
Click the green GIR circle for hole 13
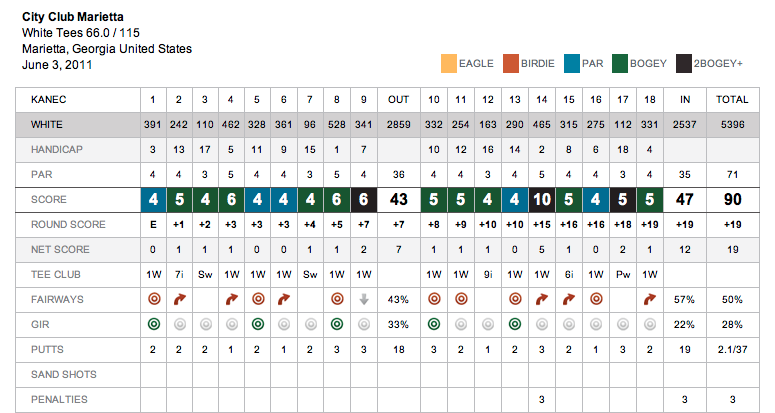pos(517,324)
